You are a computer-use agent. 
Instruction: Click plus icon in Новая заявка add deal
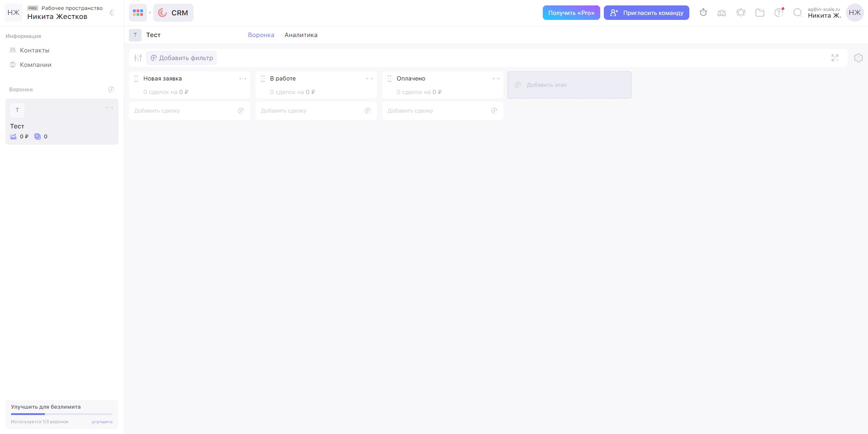coord(241,111)
